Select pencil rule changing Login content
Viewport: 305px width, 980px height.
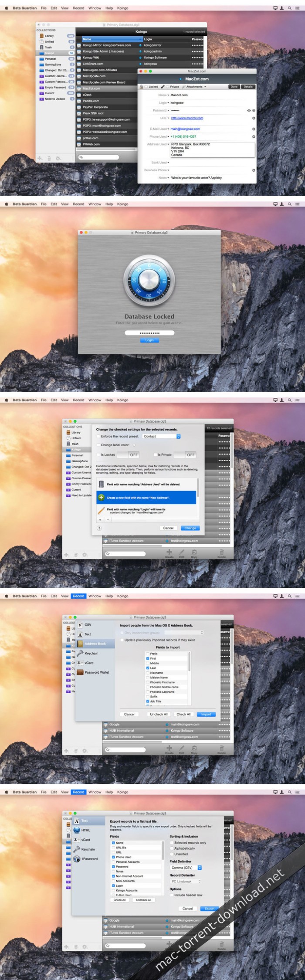pos(147,511)
